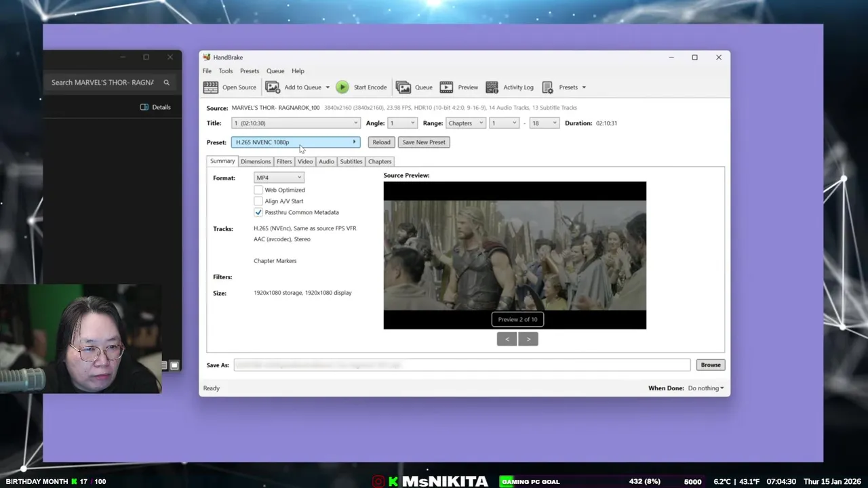
Task: Click the Open Source film icon
Action: click(211, 87)
